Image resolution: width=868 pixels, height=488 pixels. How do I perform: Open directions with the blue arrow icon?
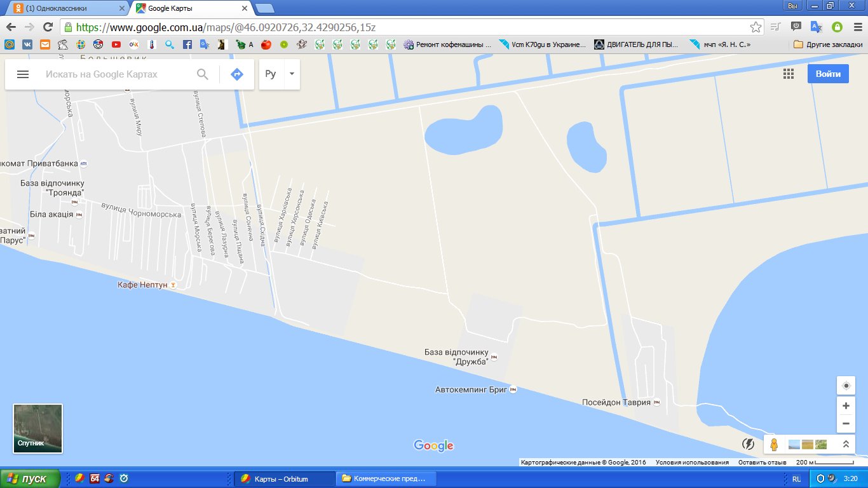[x=237, y=74]
